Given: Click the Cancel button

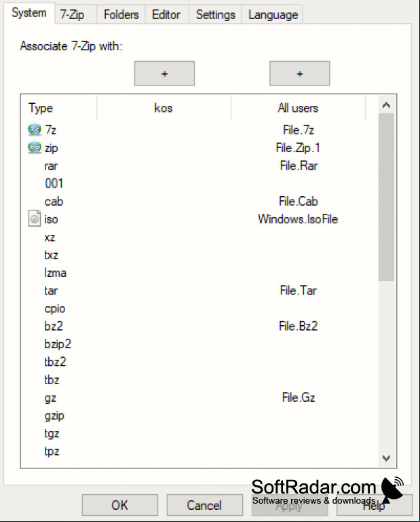Looking at the screenshot, I should click(204, 505).
